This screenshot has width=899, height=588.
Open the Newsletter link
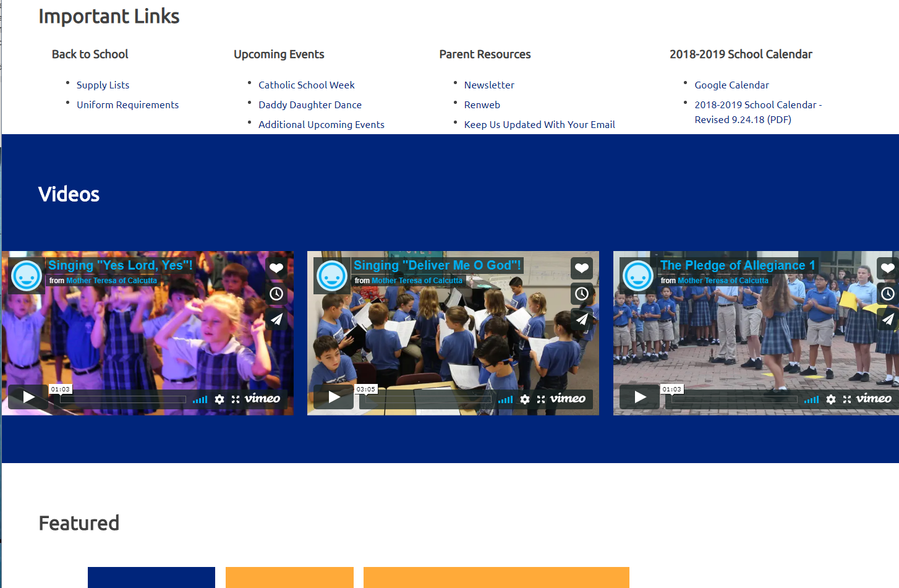[489, 85]
